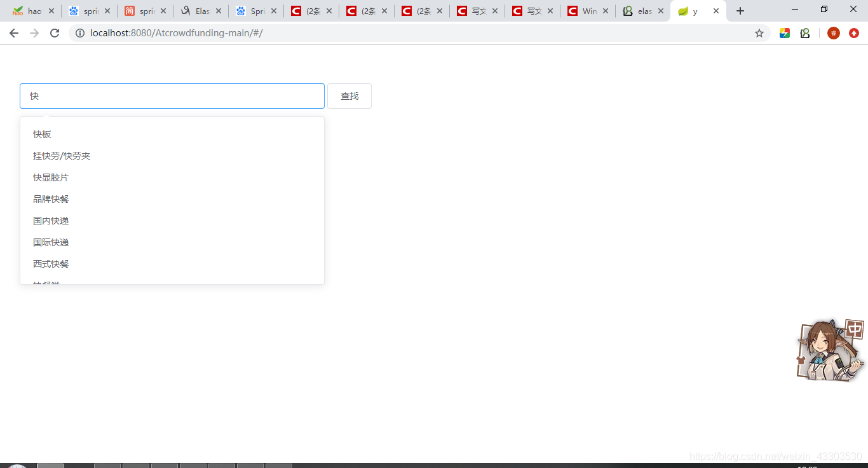
Task: Close the Elas tab
Action: click(219, 11)
